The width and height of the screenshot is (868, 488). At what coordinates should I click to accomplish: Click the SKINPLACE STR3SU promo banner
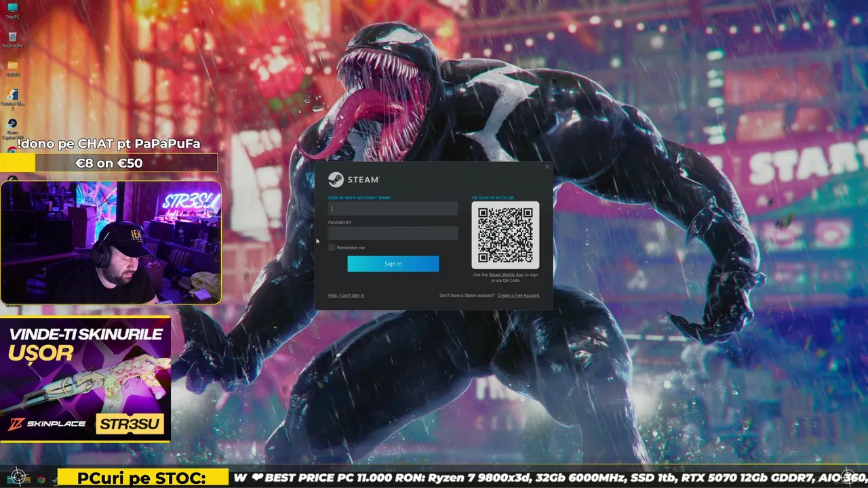point(85,379)
